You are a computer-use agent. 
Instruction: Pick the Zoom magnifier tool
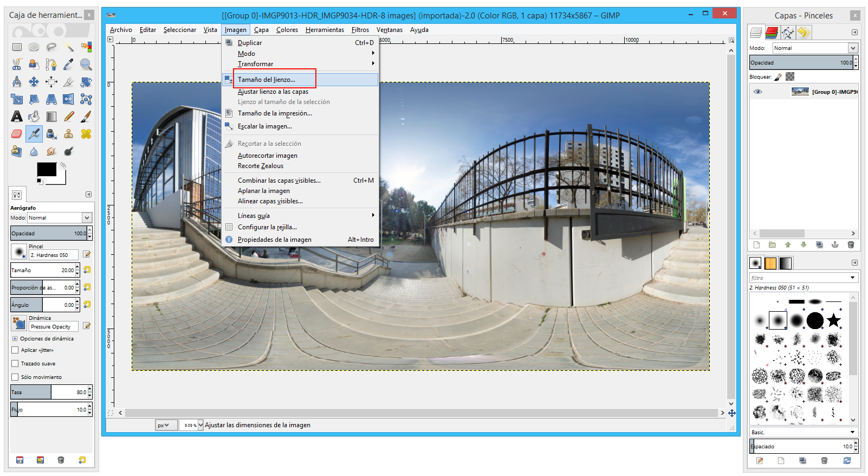86,65
